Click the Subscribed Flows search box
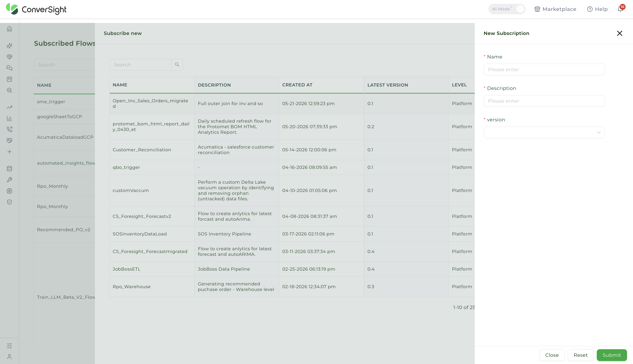Image resolution: width=633 pixels, height=364 pixels. pyautogui.click(x=65, y=65)
